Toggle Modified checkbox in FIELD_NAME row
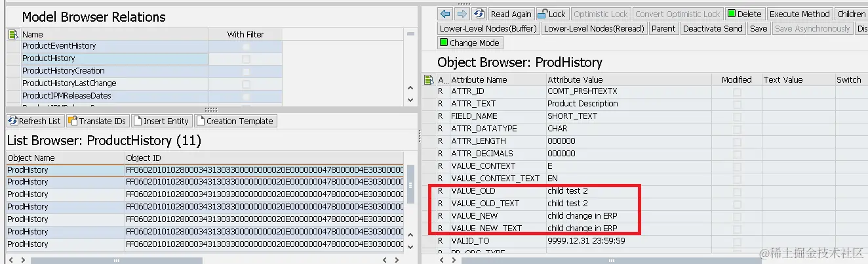Viewport: 868px width, 264px height. click(x=737, y=116)
